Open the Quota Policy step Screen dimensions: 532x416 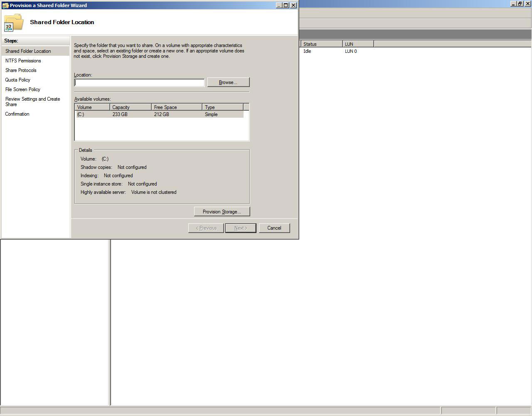[18, 80]
